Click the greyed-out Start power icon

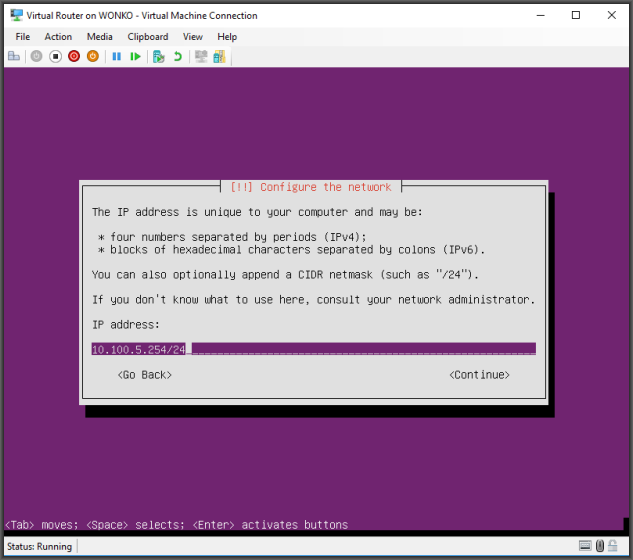36,56
